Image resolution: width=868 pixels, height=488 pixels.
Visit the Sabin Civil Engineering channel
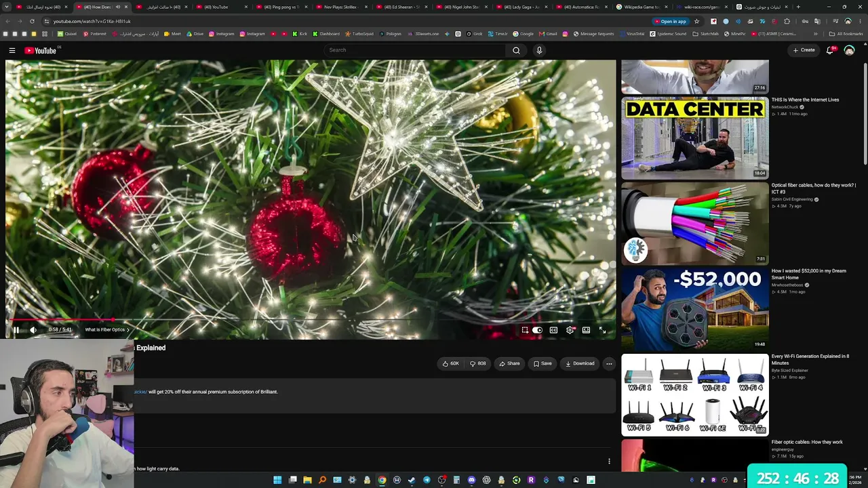coord(792,199)
